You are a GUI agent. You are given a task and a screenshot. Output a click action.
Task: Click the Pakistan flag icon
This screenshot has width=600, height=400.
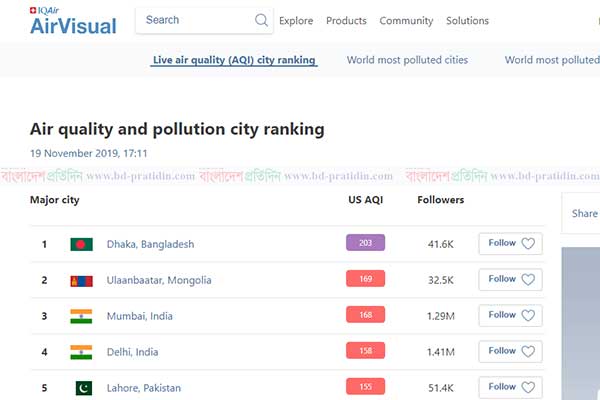point(84,388)
